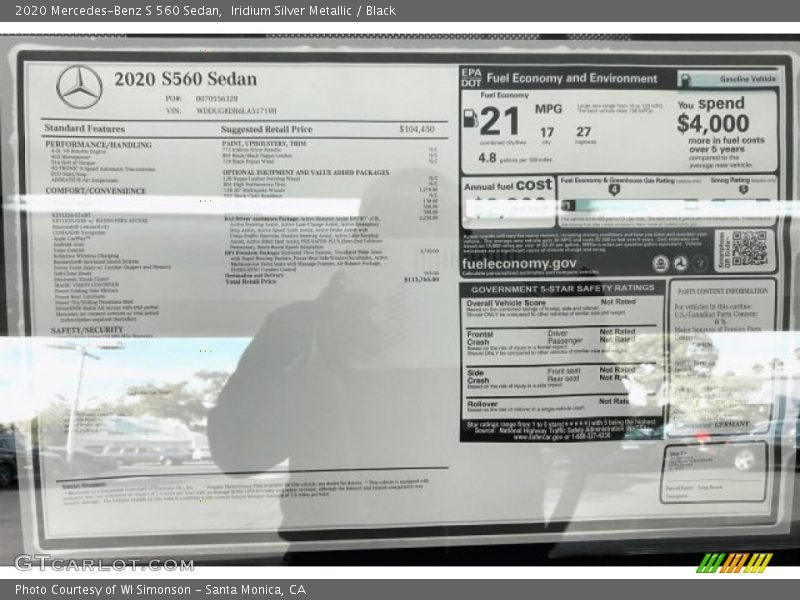Click the large 21 combined MPG figure

[x=499, y=121]
